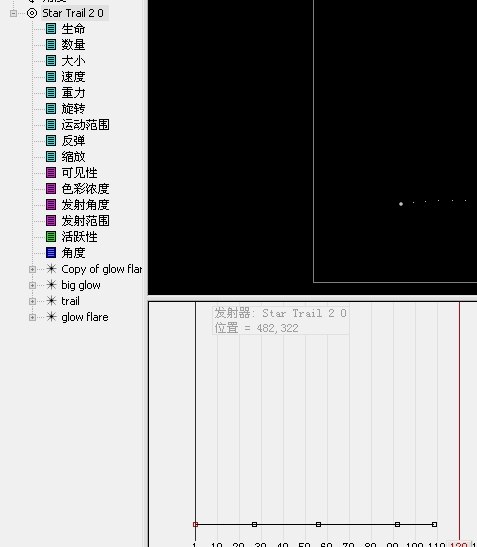Screen dimensions: 477x547
Task: Click the Star Trail 2 0 emitter icon
Action: (x=32, y=14)
